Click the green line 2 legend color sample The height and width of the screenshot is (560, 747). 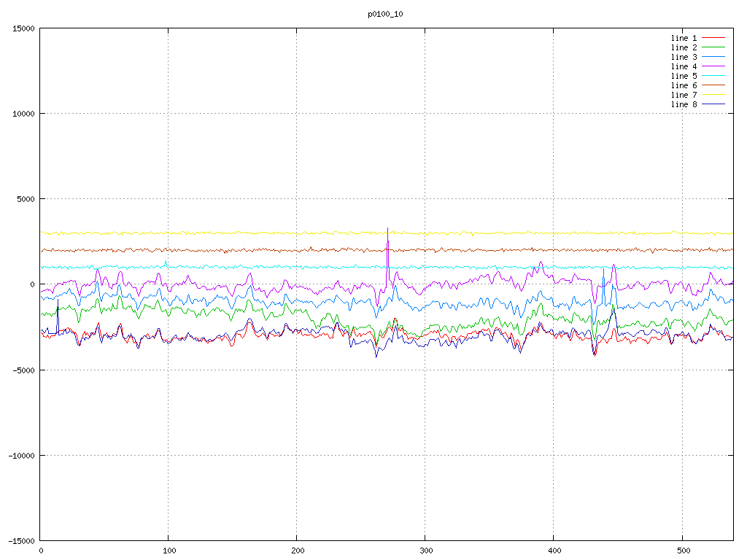click(x=713, y=47)
